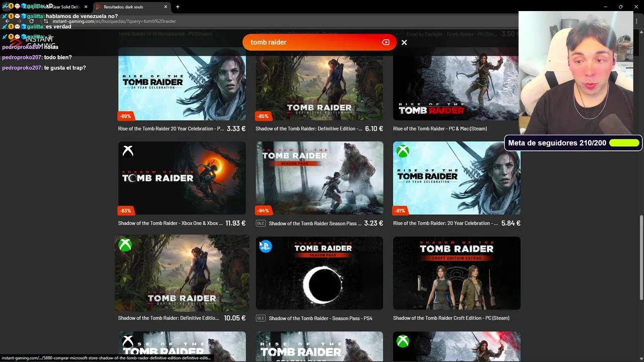The image size is (644, 362).
Task: Open a new browser tab
Action: pyautogui.click(x=178, y=7)
